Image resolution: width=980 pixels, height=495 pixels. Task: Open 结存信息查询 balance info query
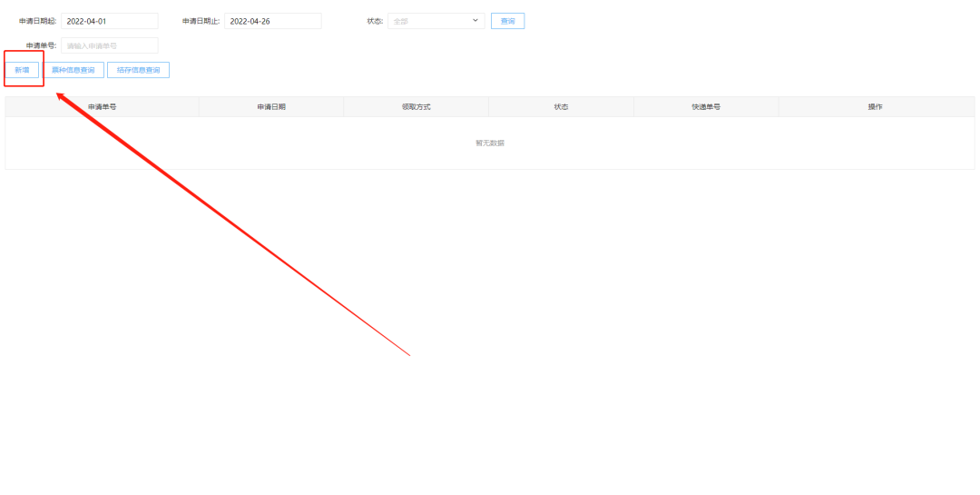pos(138,70)
